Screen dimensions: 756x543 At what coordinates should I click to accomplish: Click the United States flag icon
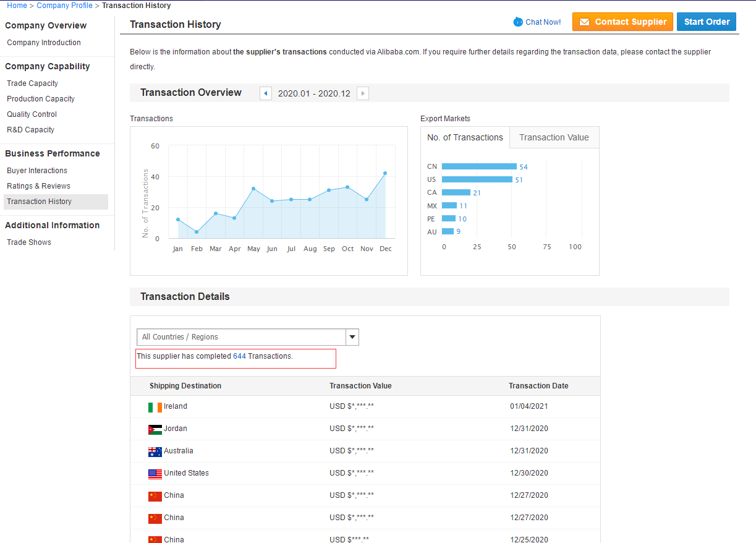coord(155,474)
